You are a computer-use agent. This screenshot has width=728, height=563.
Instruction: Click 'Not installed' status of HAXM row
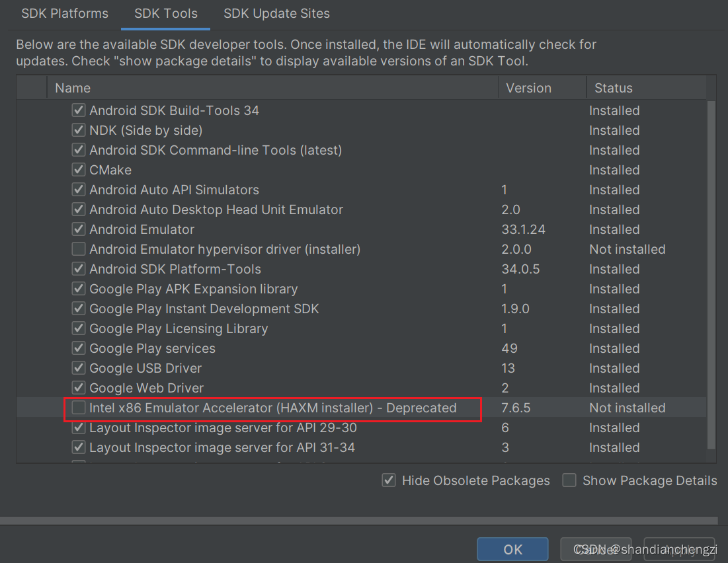coord(627,408)
